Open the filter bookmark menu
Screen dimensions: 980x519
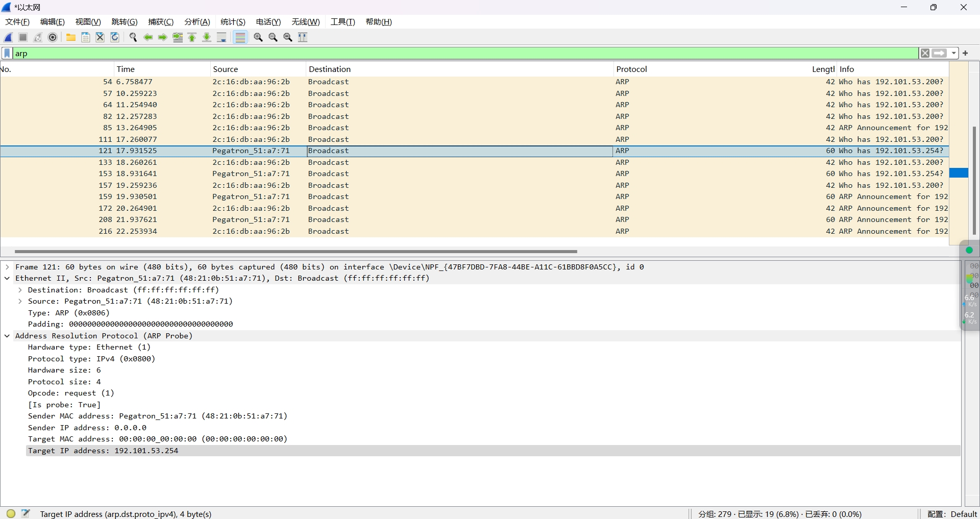pyautogui.click(x=7, y=54)
